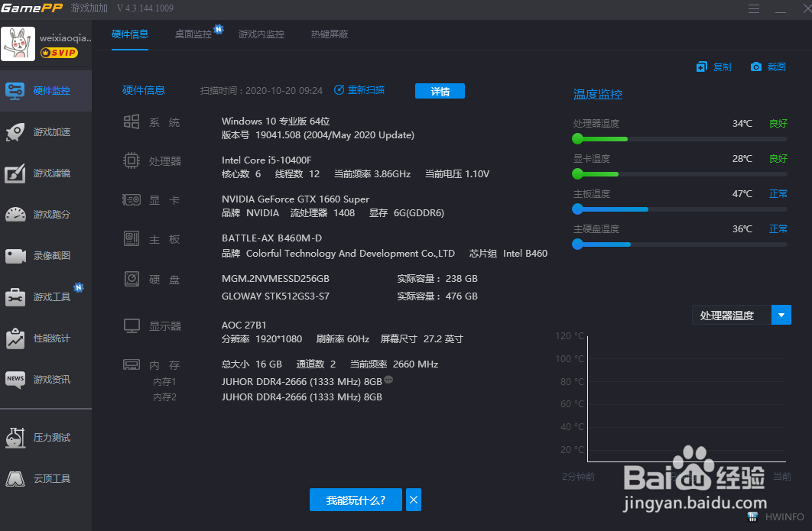The height and width of the screenshot is (531, 812).
Task: Open the 游戏加速 rocket icon
Action: (x=15, y=132)
